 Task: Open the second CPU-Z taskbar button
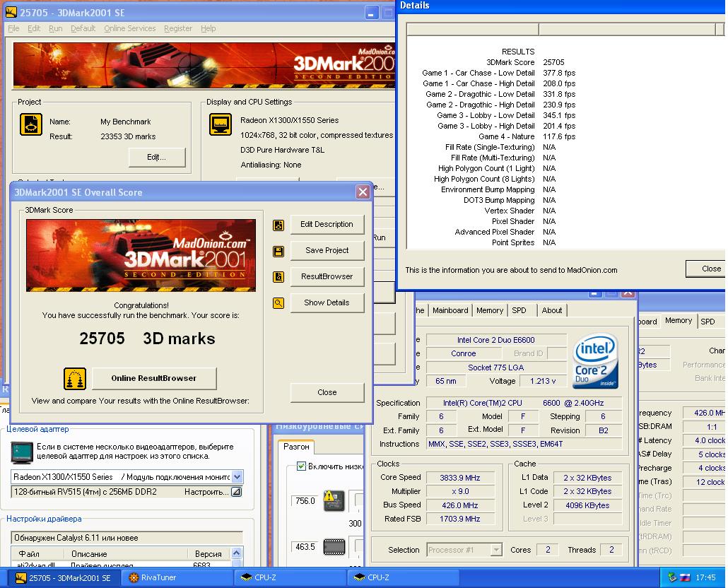[403, 578]
